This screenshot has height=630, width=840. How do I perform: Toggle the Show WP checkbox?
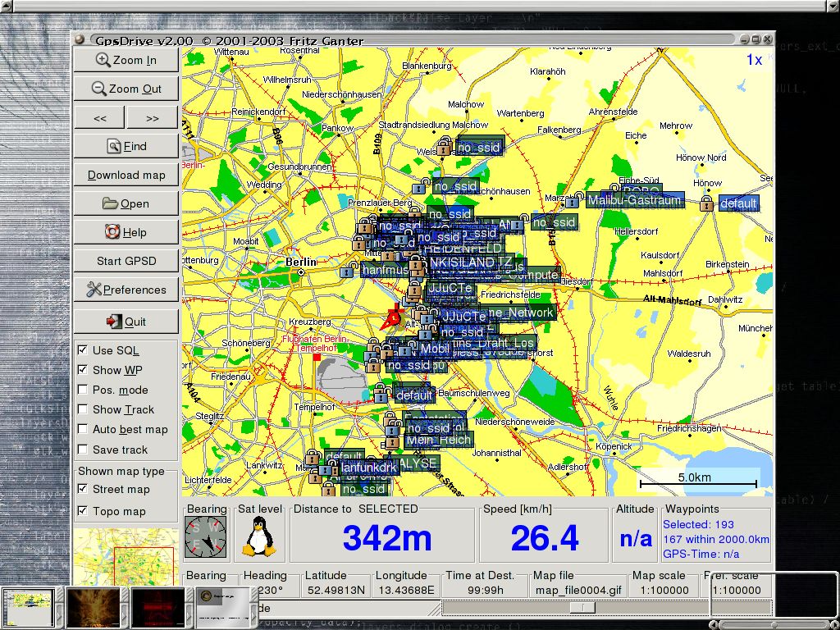(83, 370)
